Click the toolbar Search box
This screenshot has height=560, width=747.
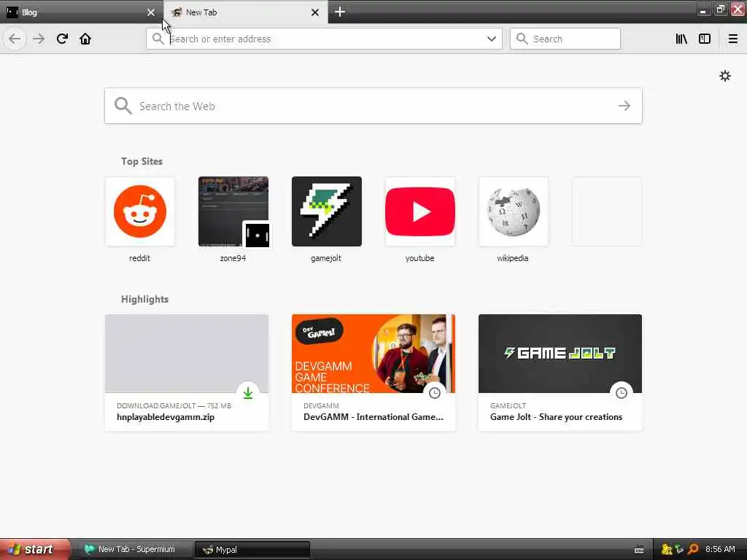point(565,39)
